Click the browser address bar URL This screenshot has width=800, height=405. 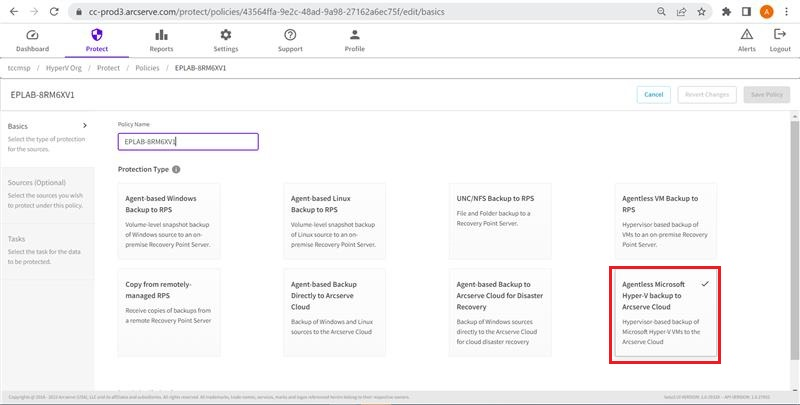pos(266,11)
